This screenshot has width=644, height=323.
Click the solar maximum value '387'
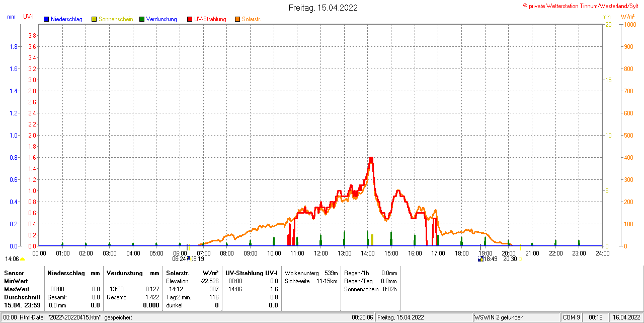pyautogui.click(x=214, y=289)
